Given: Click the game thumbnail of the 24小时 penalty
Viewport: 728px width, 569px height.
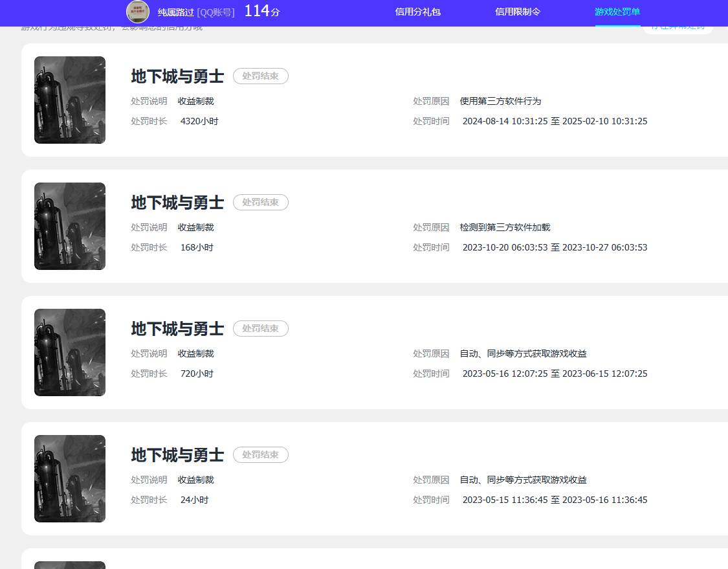Looking at the screenshot, I should pos(70,478).
